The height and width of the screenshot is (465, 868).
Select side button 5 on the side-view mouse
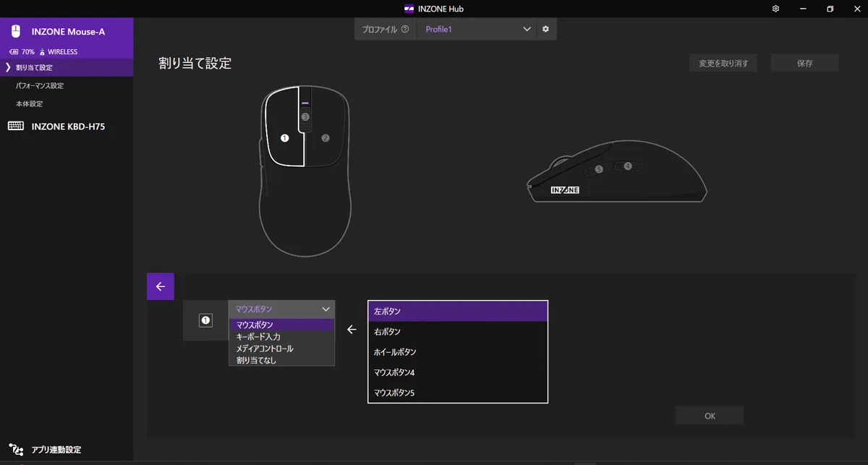coord(599,169)
